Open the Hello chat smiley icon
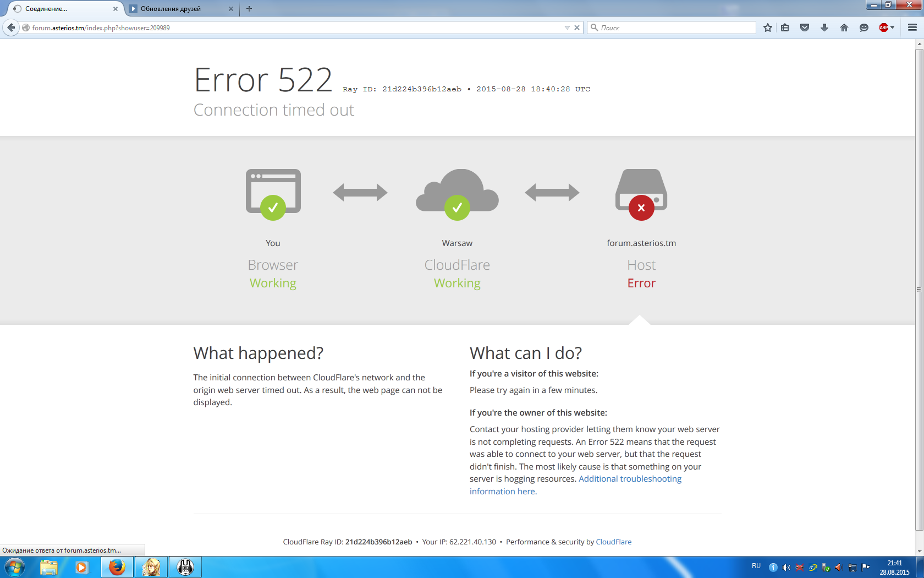Viewport: 924px width, 578px height. click(864, 28)
